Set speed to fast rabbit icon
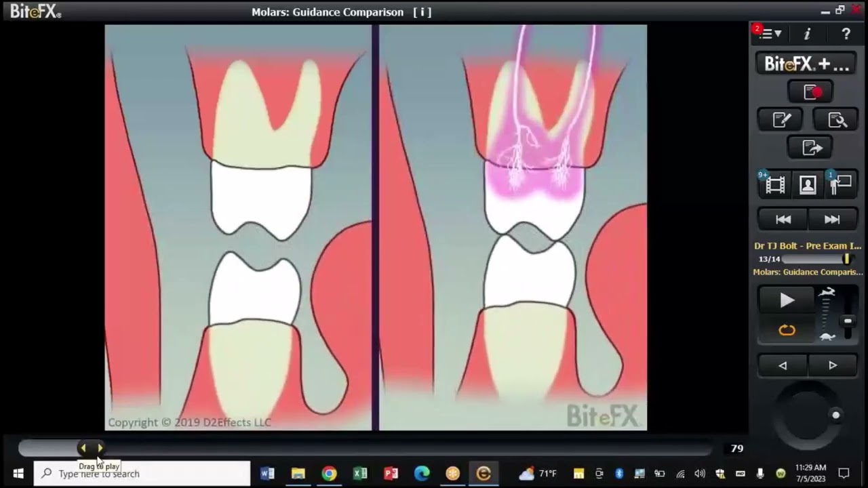 827,292
